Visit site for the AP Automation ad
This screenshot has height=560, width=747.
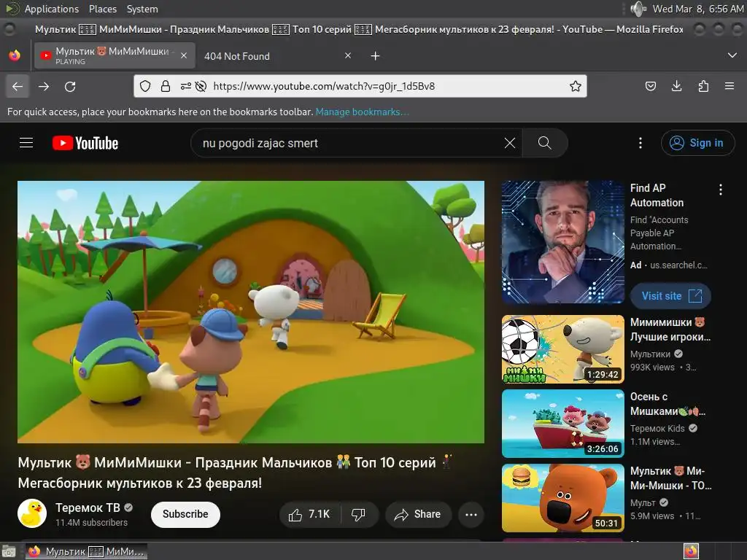pyautogui.click(x=671, y=296)
